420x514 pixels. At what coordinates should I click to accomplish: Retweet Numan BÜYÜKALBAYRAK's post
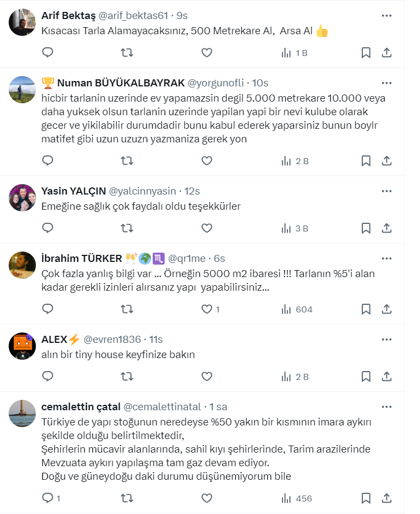click(127, 161)
